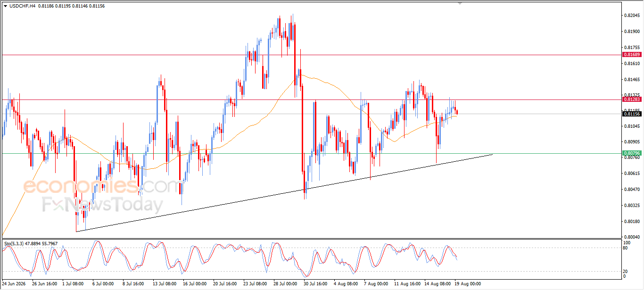
Task: Click the 1 Jul 08:00 time label
Action: tap(73, 284)
